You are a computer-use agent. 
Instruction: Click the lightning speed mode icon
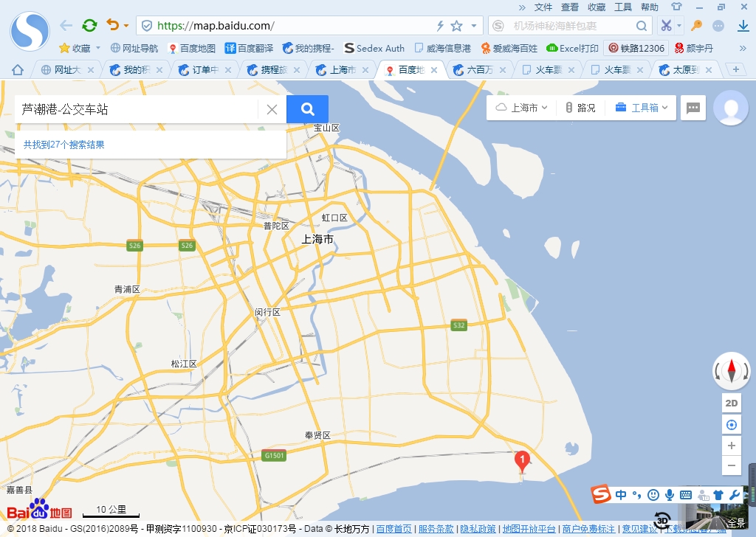(x=440, y=26)
